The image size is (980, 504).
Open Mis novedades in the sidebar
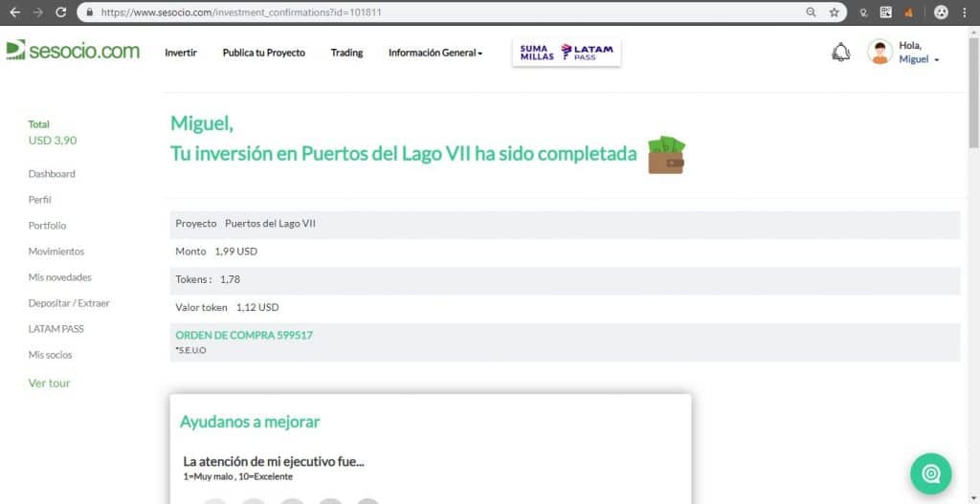tap(60, 277)
